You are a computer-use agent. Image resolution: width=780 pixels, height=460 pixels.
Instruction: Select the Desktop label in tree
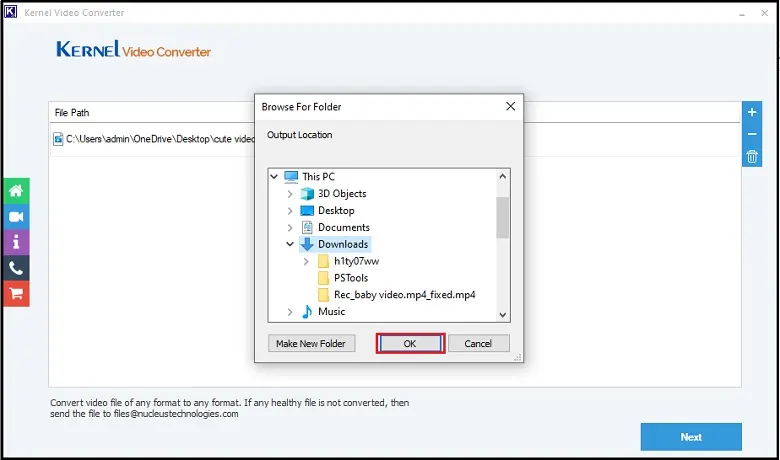click(336, 210)
